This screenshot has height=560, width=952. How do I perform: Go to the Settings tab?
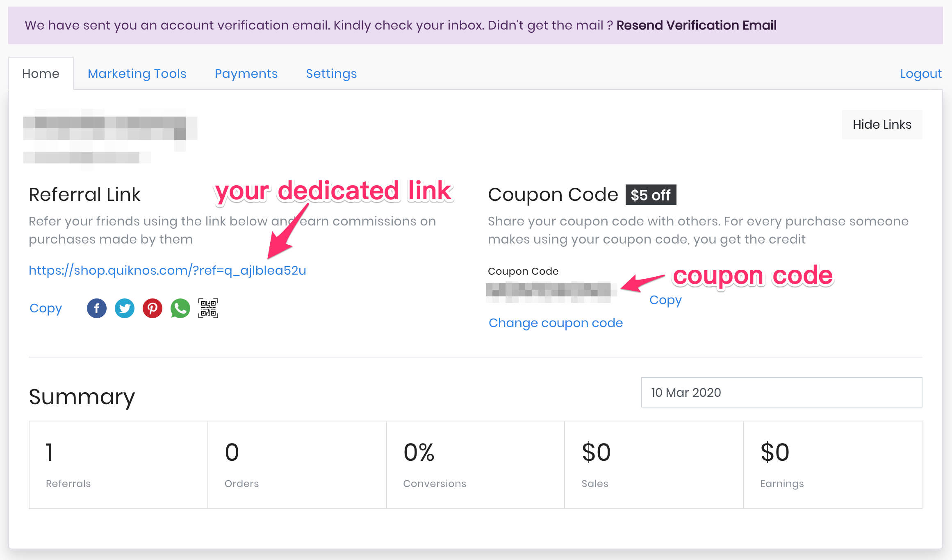(x=331, y=74)
